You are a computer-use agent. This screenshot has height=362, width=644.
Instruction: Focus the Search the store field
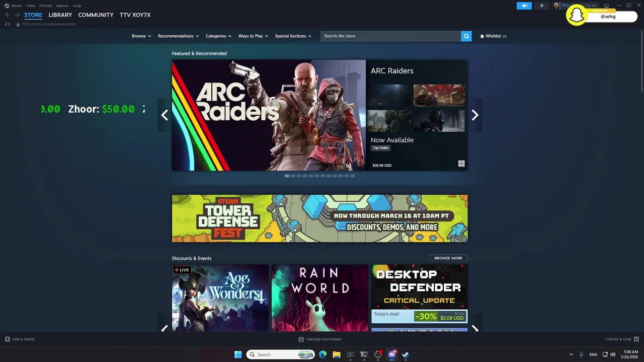point(391,36)
